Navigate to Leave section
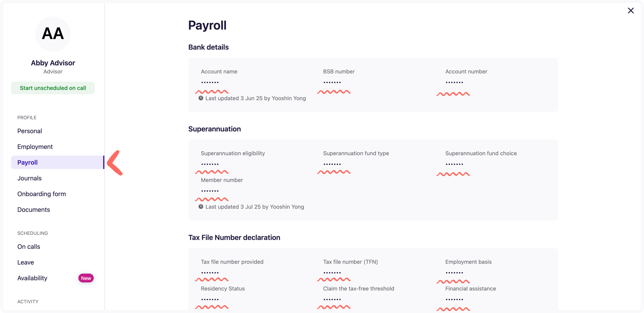The image size is (644, 313). pos(25,262)
